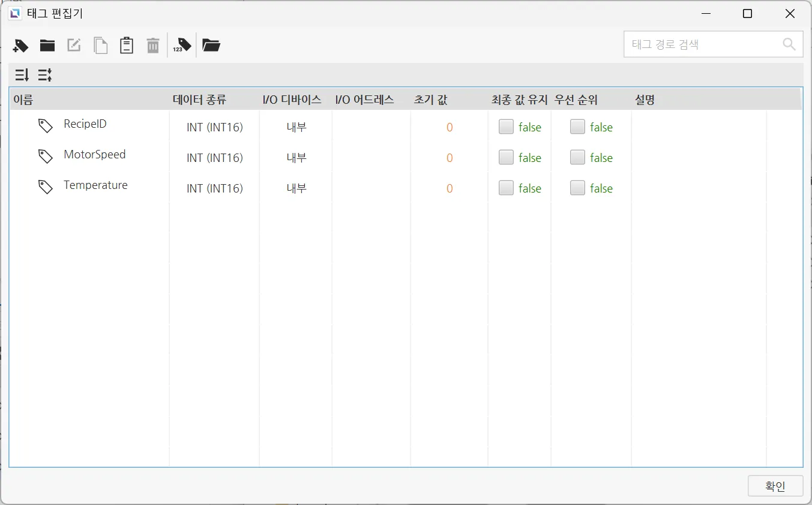This screenshot has width=812, height=505.
Task: Sort by the 이름 column header
Action: 24,100
